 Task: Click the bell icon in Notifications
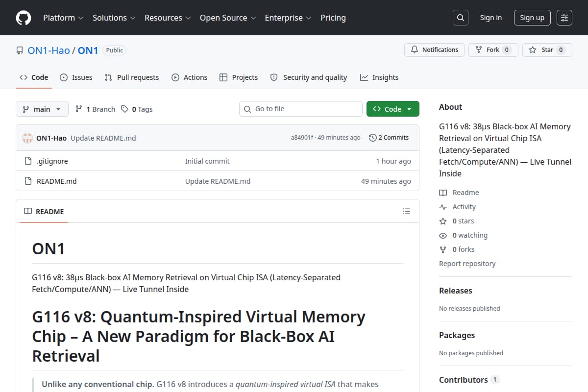click(x=415, y=50)
